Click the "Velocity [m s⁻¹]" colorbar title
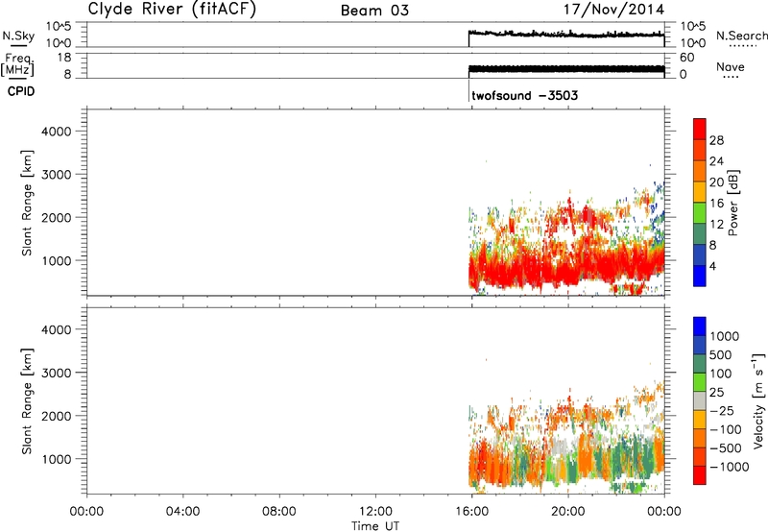This screenshot has width=768, height=532. point(758,400)
